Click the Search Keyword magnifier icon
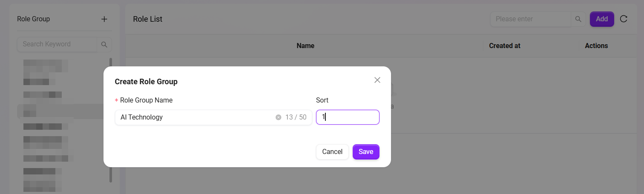The width and height of the screenshot is (644, 194). (x=104, y=44)
